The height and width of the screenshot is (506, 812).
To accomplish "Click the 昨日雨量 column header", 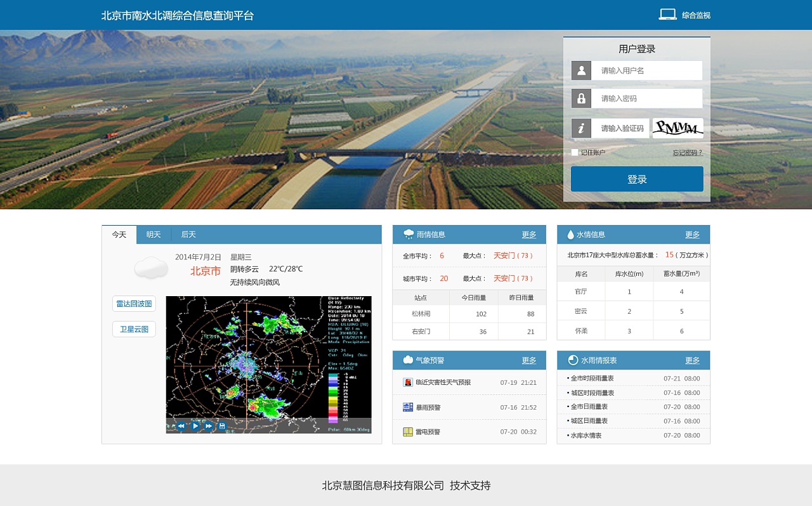I will tap(521, 297).
